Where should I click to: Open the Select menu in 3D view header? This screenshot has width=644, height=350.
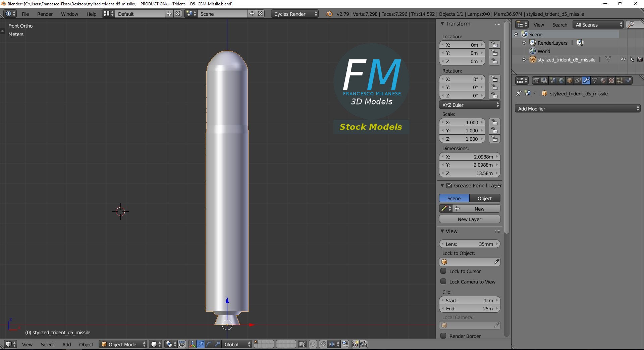(x=47, y=344)
